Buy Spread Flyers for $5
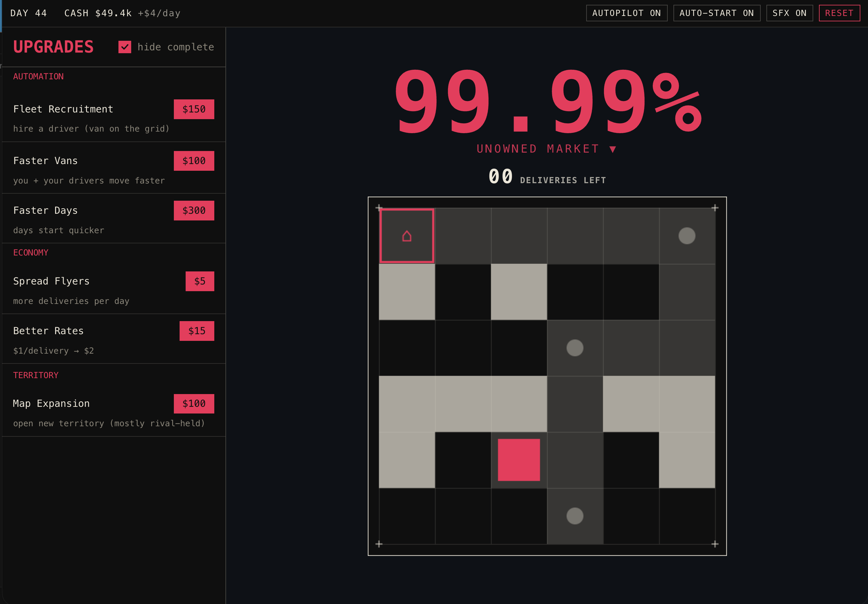 [x=200, y=281]
